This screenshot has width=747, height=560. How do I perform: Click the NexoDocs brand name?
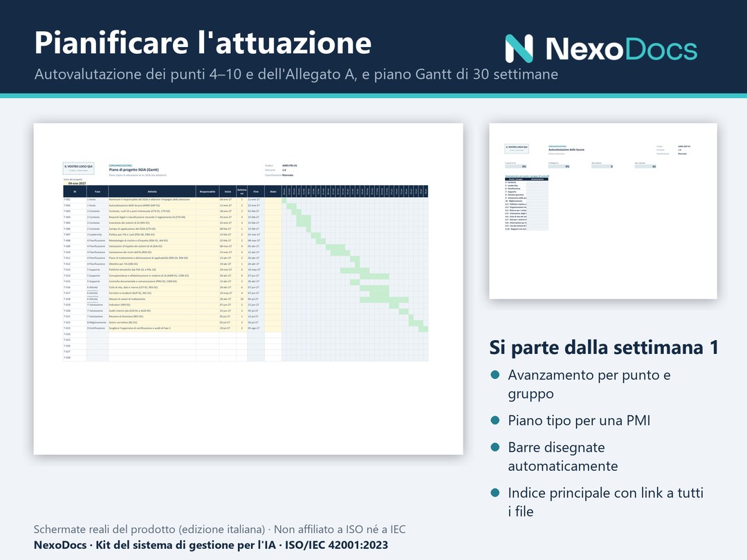(x=621, y=49)
